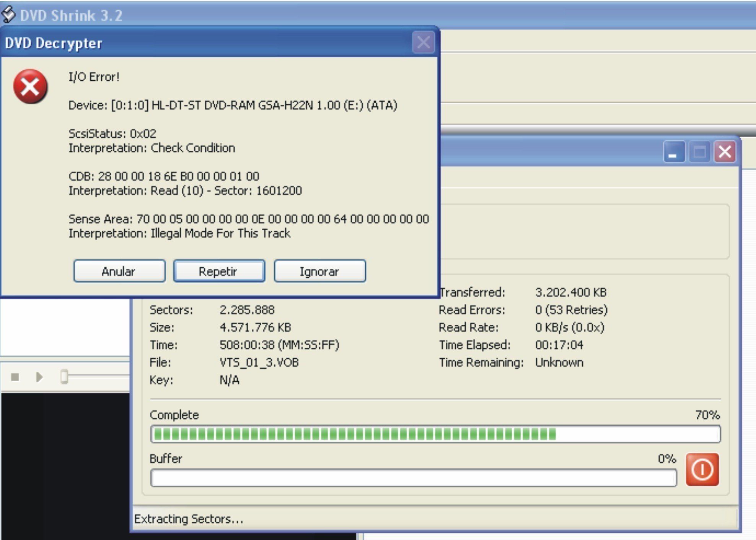Minimize the DVD Decrypter progress window
Screen dimensions: 756x540
674,152
